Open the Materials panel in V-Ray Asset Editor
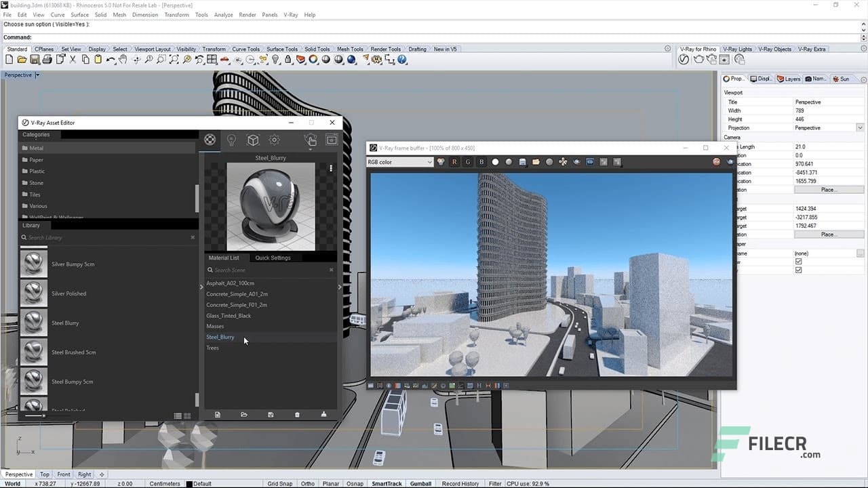Image resolution: width=868 pixels, height=488 pixels. click(x=210, y=140)
